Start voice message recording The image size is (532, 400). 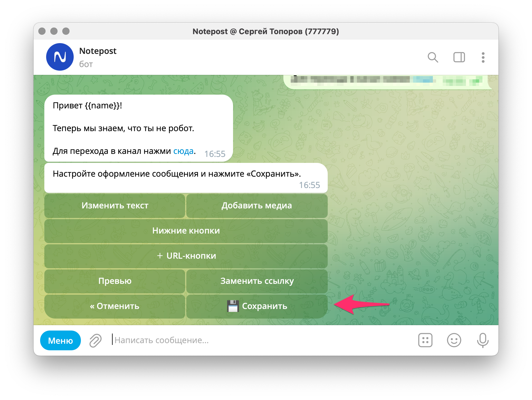(483, 340)
